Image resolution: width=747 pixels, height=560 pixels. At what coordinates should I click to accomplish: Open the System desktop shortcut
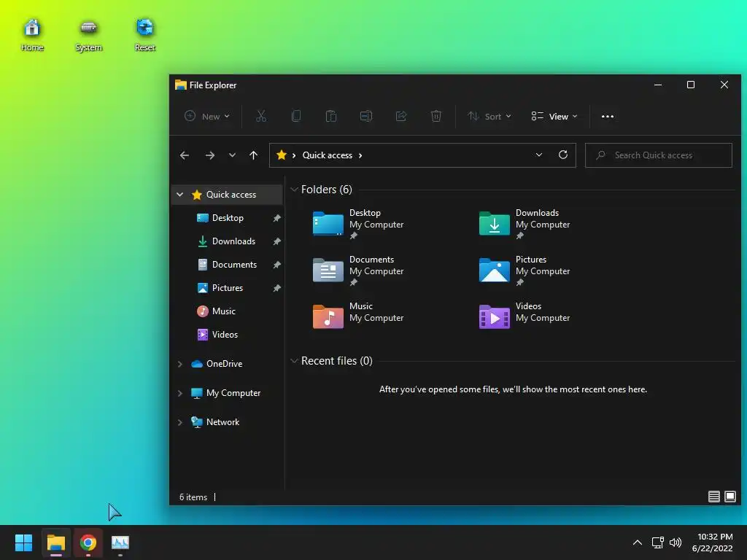point(88,35)
